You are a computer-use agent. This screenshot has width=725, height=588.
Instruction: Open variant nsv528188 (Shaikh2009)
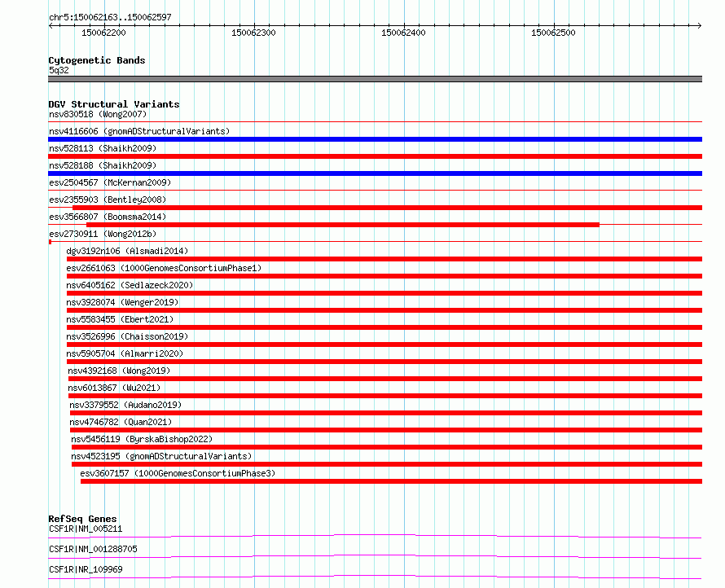coord(103,165)
